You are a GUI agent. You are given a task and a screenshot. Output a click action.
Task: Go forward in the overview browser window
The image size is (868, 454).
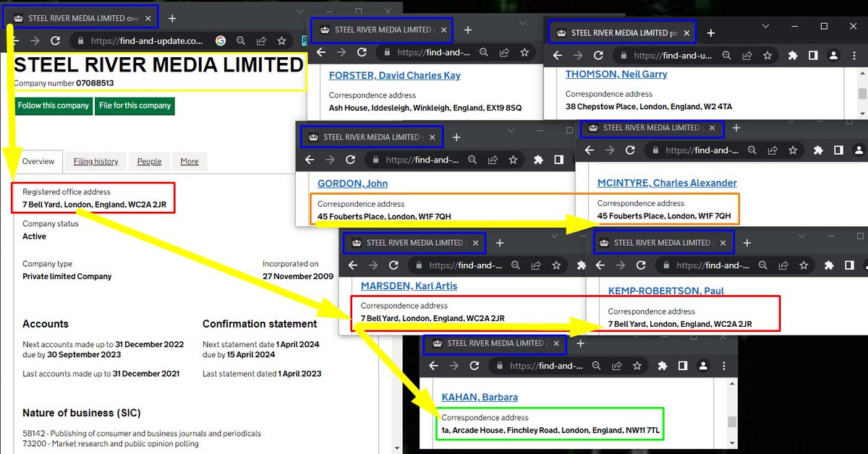[35, 41]
